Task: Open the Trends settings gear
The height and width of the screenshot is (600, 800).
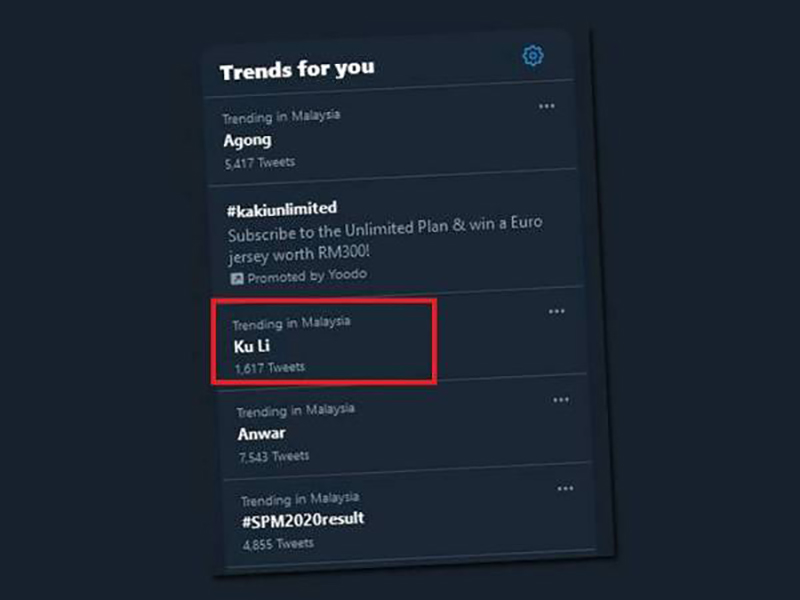Action: tap(533, 56)
